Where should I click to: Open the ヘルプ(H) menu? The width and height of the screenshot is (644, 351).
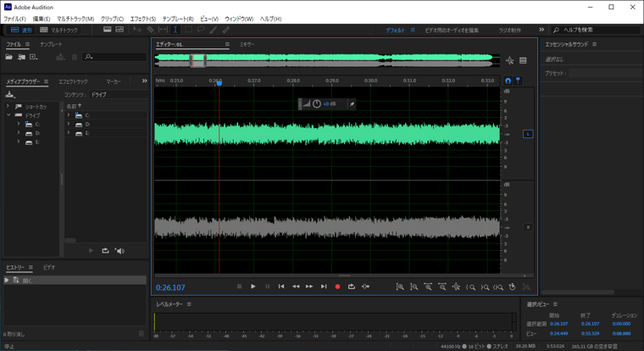(270, 19)
